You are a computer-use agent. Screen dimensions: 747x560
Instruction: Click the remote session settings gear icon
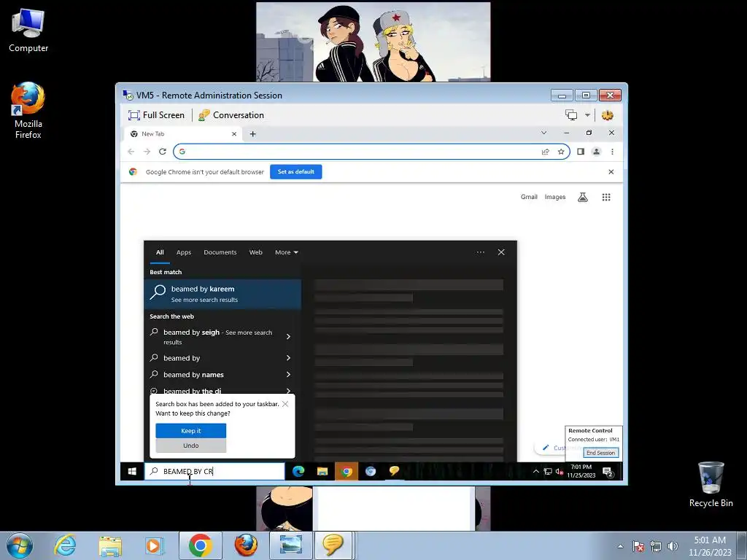[x=608, y=115]
